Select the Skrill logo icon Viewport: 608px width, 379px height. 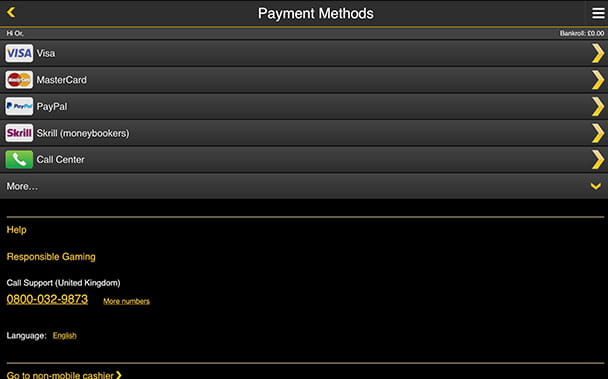19,133
